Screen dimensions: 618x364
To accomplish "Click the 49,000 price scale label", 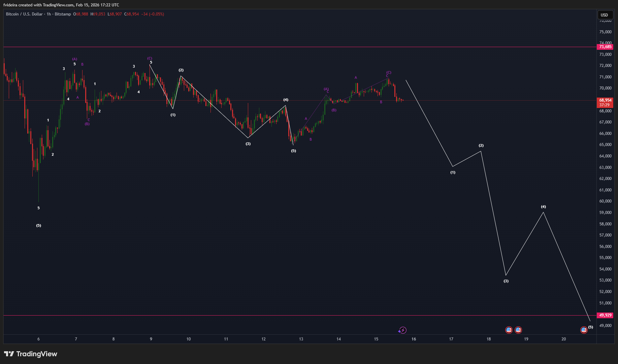I will point(605,326).
